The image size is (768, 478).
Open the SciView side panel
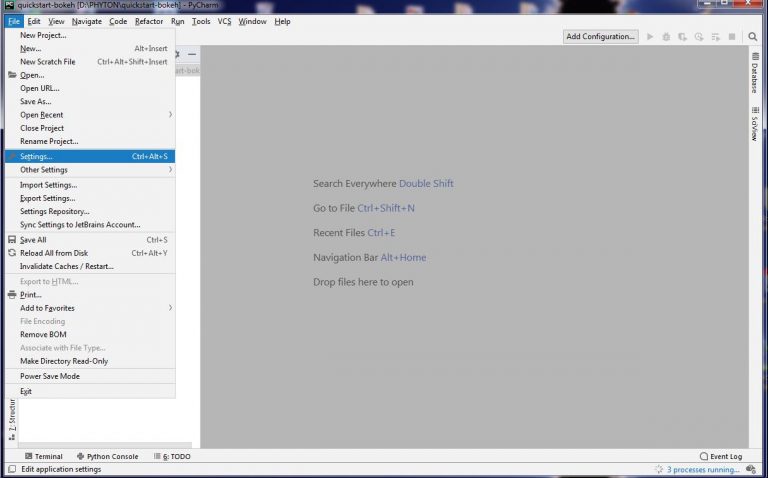pyautogui.click(x=754, y=127)
